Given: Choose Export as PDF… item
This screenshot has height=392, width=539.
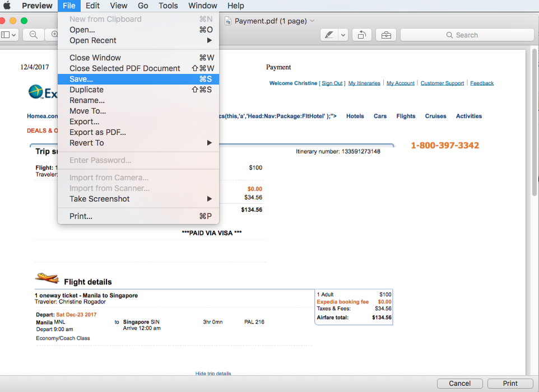Looking at the screenshot, I should pos(138,132).
